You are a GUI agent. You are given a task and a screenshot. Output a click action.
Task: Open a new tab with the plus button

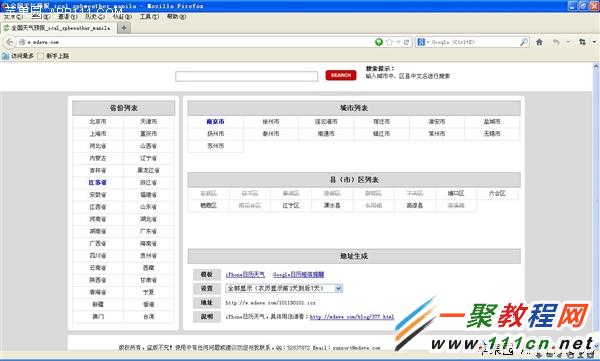124,28
